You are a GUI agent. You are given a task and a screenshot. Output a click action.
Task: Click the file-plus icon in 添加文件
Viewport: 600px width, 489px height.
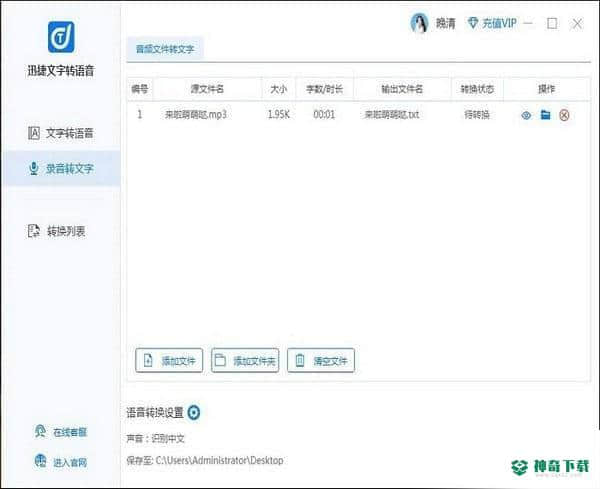click(x=148, y=360)
